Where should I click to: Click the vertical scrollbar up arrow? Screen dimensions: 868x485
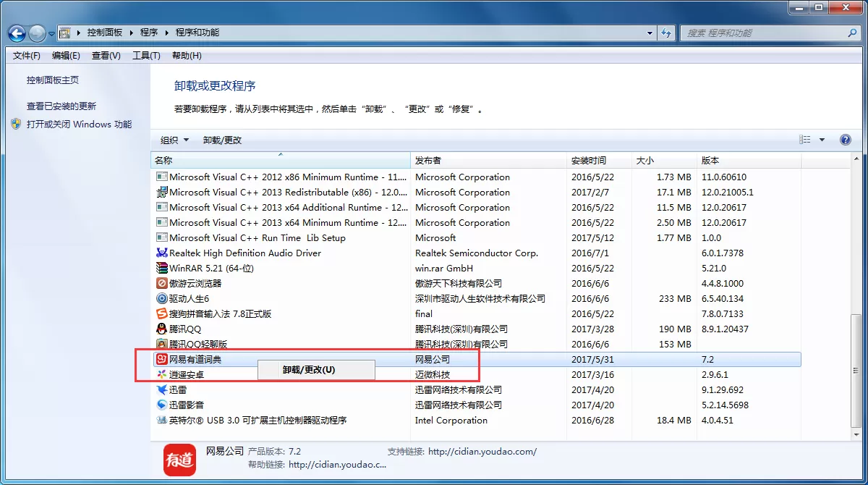[856, 160]
